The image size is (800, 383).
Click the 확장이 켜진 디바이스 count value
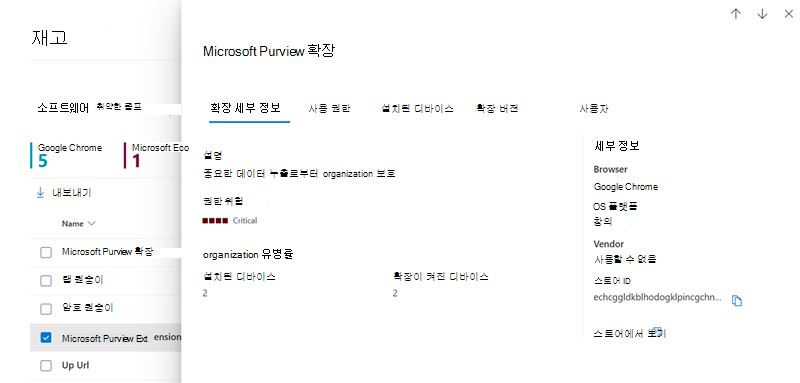[395, 293]
